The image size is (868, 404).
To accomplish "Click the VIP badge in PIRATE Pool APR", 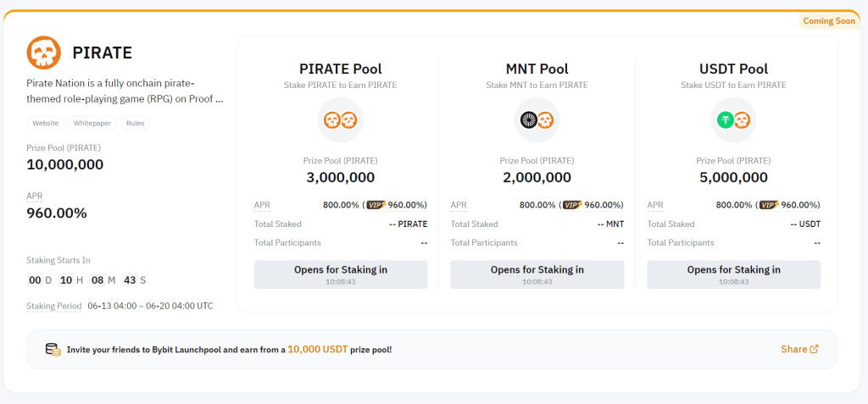I will click(376, 205).
